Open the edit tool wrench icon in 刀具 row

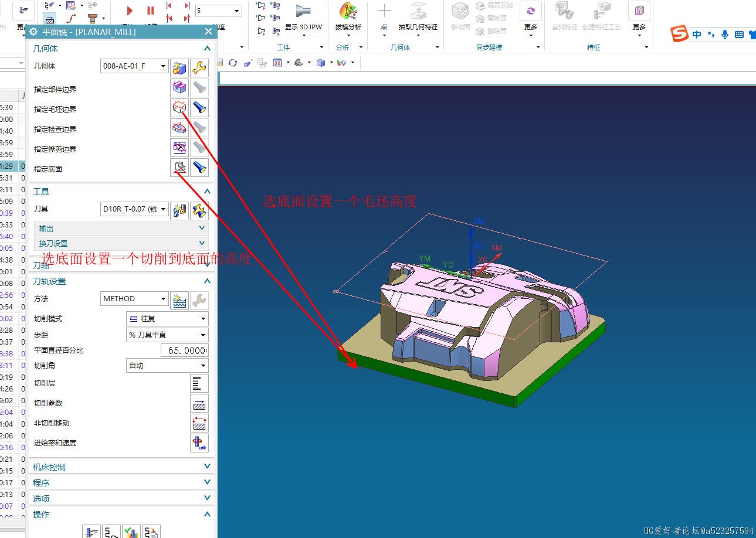pyautogui.click(x=199, y=210)
